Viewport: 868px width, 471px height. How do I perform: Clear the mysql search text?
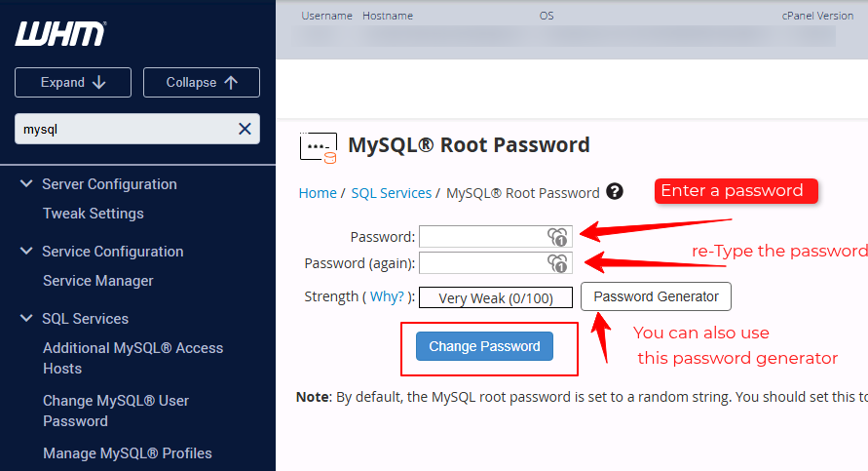click(245, 129)
